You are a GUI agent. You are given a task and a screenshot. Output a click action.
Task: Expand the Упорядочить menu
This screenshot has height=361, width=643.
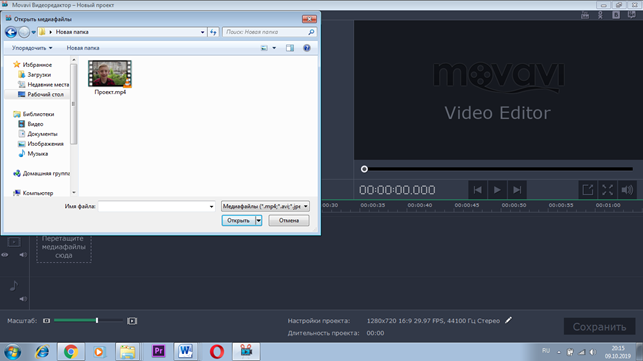coord(32,48)
